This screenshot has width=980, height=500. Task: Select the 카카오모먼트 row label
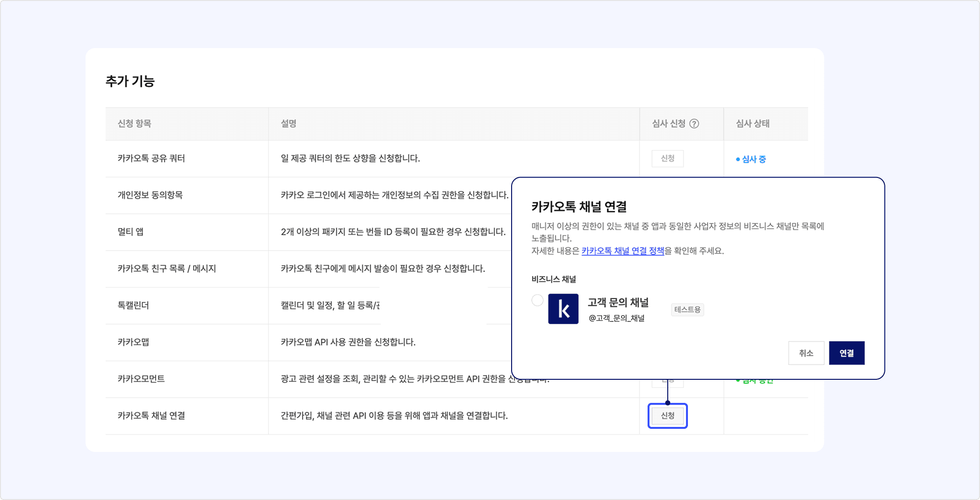coord(141,379)
